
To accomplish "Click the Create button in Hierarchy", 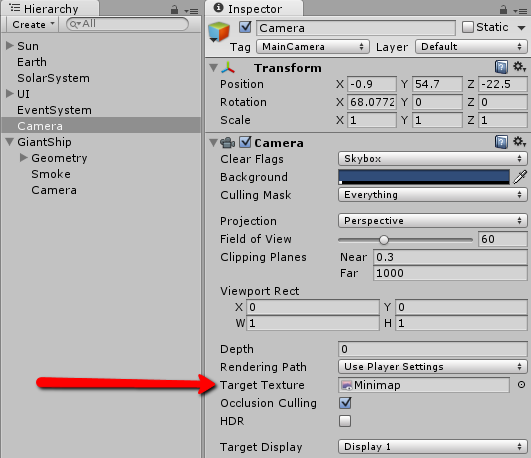I will coord(33,24).
